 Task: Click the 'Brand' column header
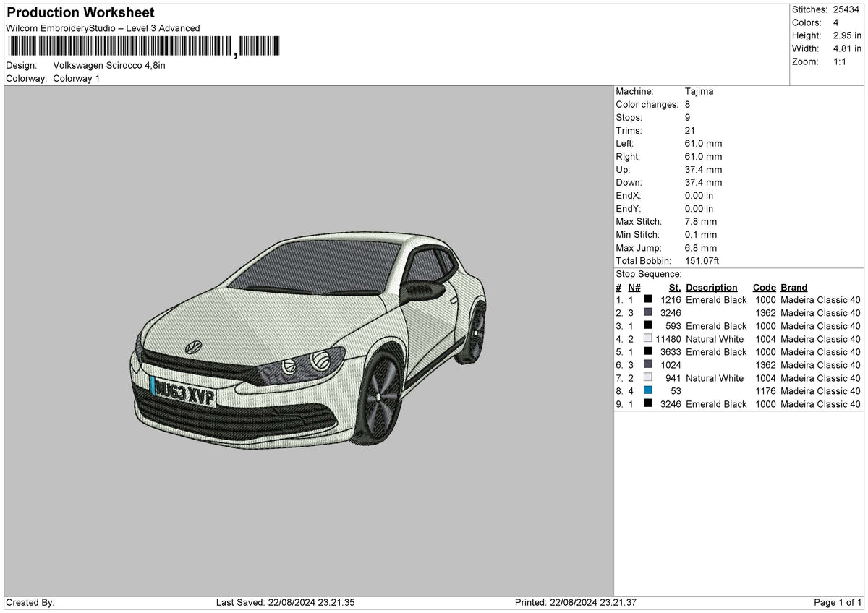794,287
